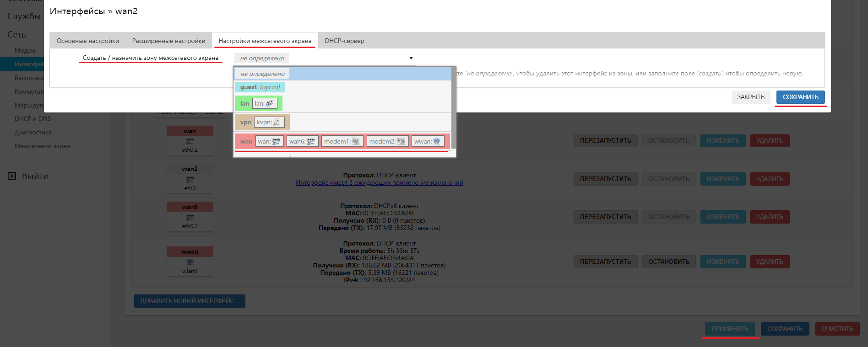This screenshot has width=868, height=347.
Task: Click the wwan wireless icon in zone list
Action: coord(437,141)
